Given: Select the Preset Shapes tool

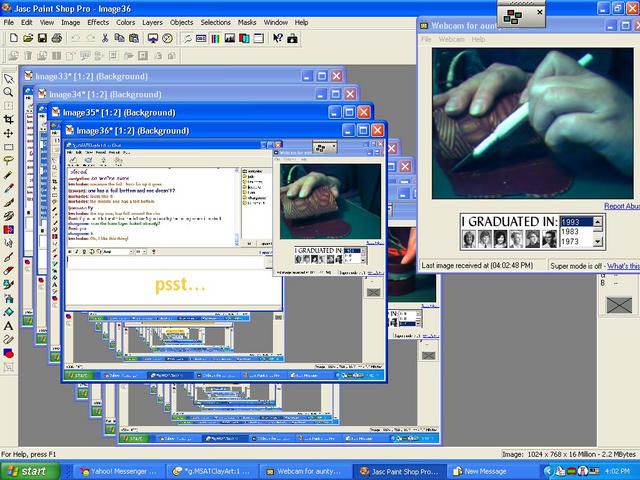Looking at the screenshot, I should [9, 353].
